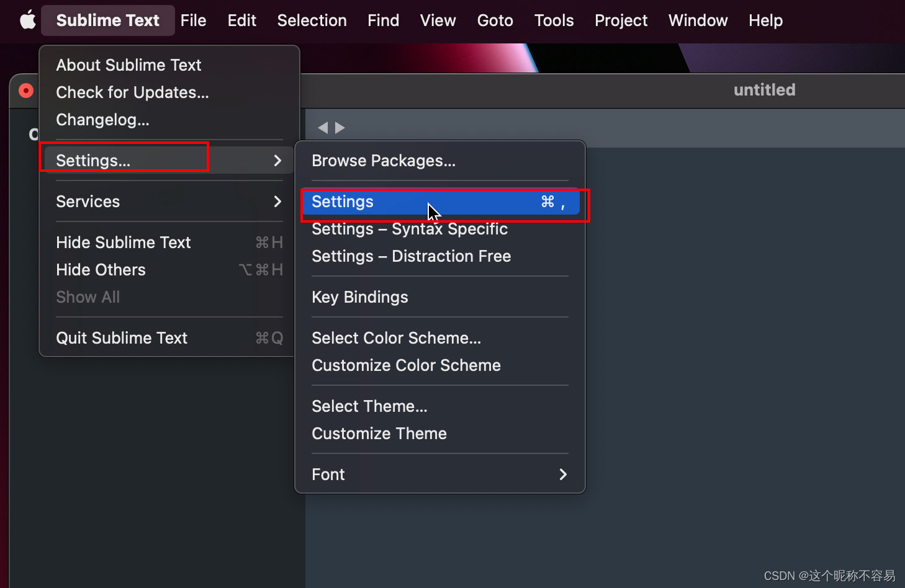This screenshot has width=905, height=588.
Task: Open the Project menu
Action: 621,20
